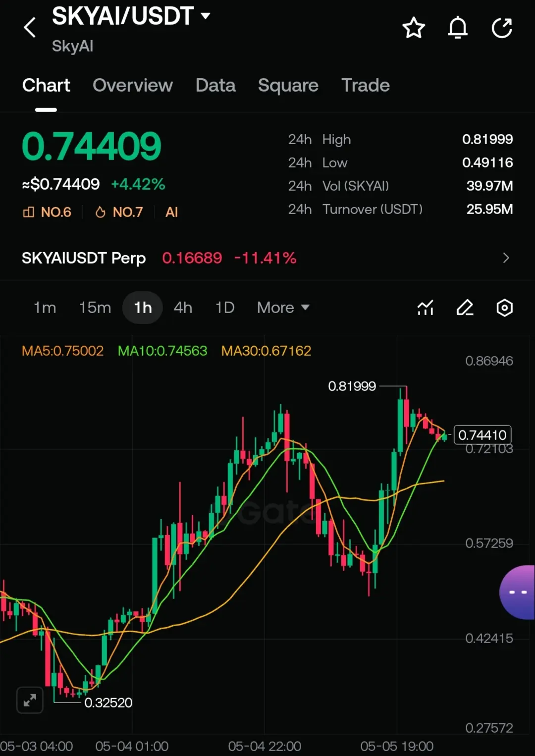Tap the MA30:0.67162 indicator label
Image resolution: width=535 pixels, height=756 pixels.
click(267, 351)
